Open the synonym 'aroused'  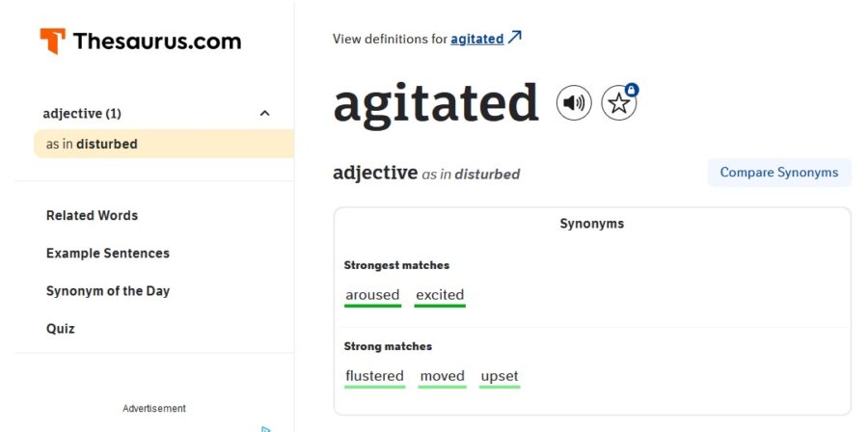click(x=372, y=296)
